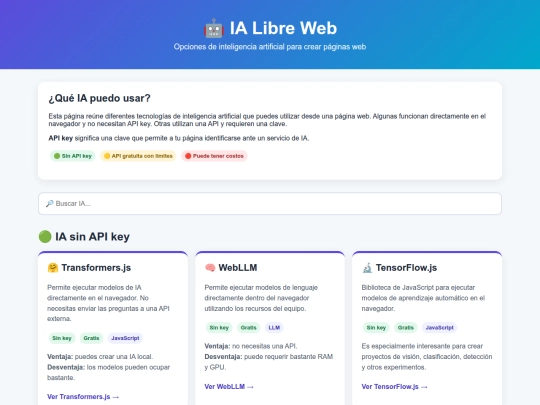Screen dimensions: 540x405
Task: Click the JavaScript tag on TensorFlow.js card
Action: coord(439,328)
